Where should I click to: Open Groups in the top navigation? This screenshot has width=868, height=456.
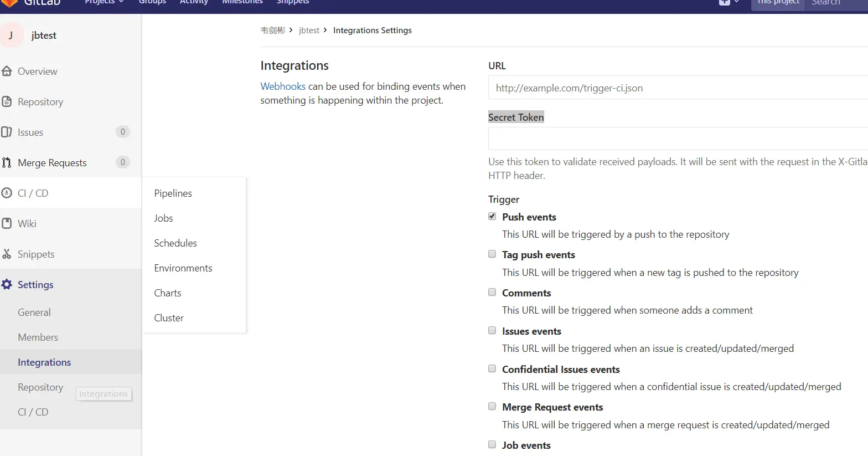152,2
